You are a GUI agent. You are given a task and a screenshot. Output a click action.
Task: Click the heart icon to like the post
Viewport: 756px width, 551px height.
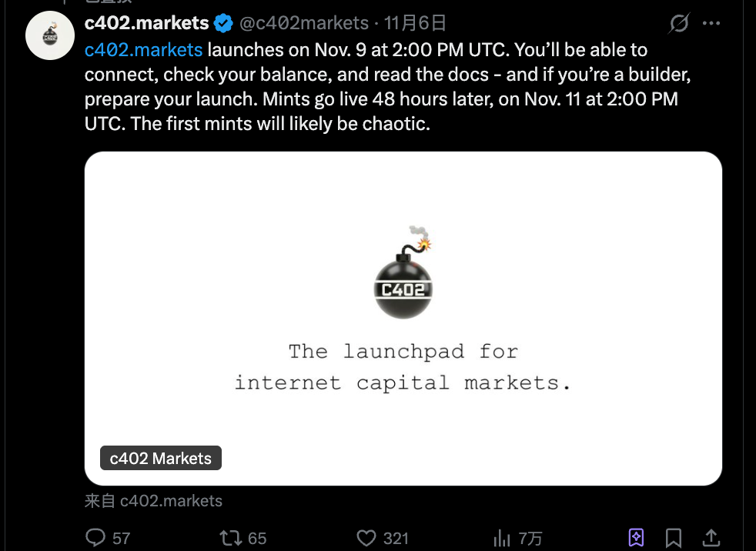click(x=365, y=538)
